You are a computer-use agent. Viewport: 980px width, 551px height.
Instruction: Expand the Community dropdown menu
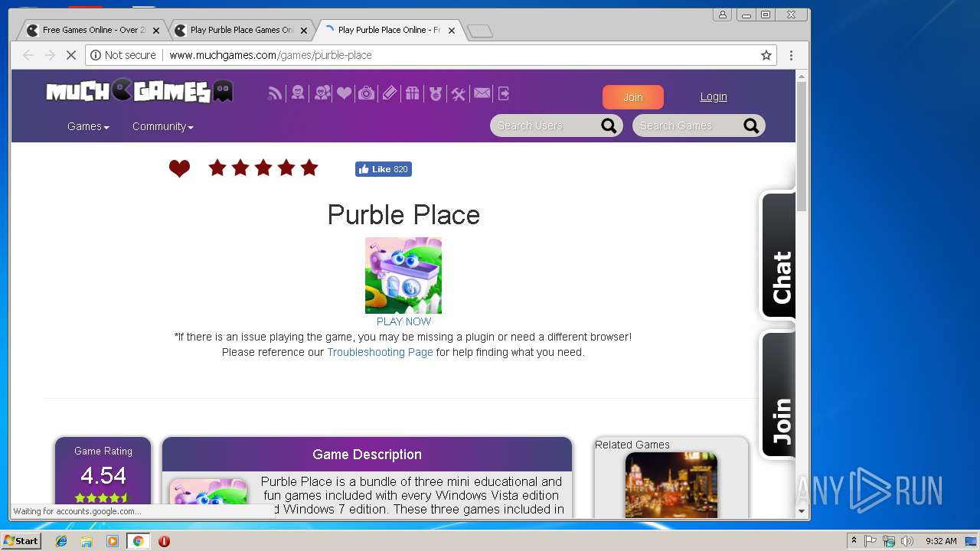(162, 126)
